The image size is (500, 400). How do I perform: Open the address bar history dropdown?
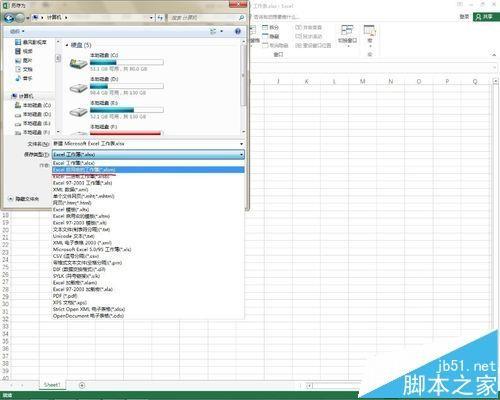(151, 17)
